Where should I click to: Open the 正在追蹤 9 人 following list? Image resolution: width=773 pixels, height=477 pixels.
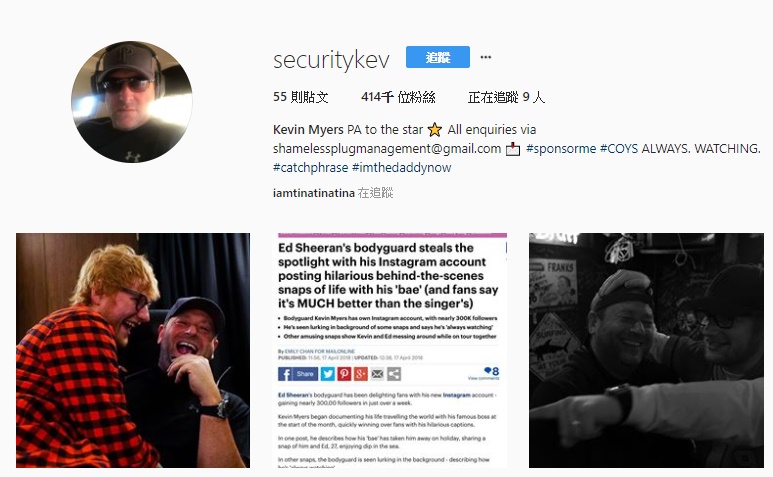[x=506, y=97]
